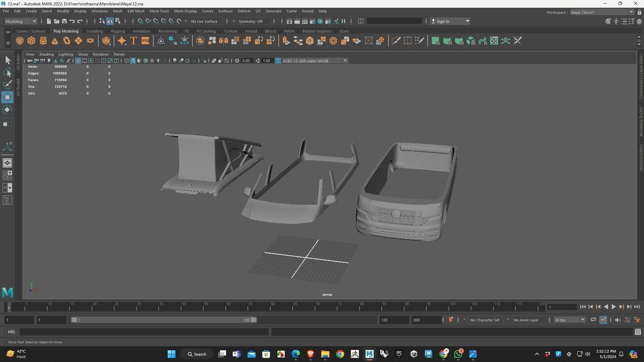Click the Maya logo in toolbox
644x362 pixels.
point(7,293)
